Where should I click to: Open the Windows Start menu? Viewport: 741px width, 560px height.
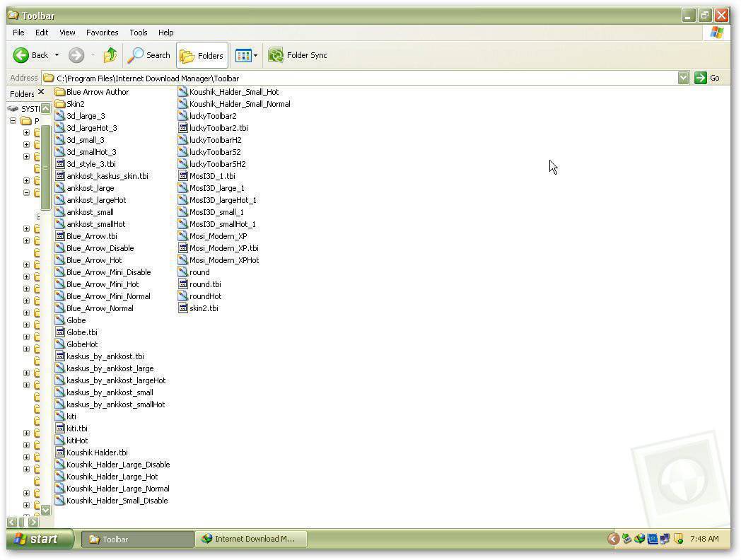pyautogui.click(x=40, y=539)
